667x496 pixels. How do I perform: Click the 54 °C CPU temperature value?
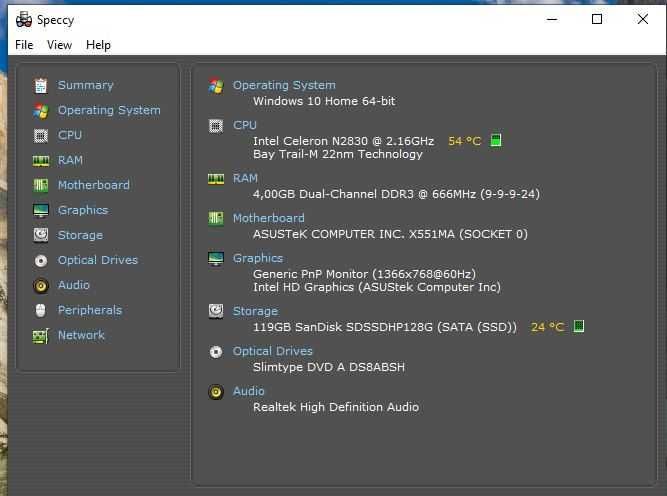pos(465,141)
